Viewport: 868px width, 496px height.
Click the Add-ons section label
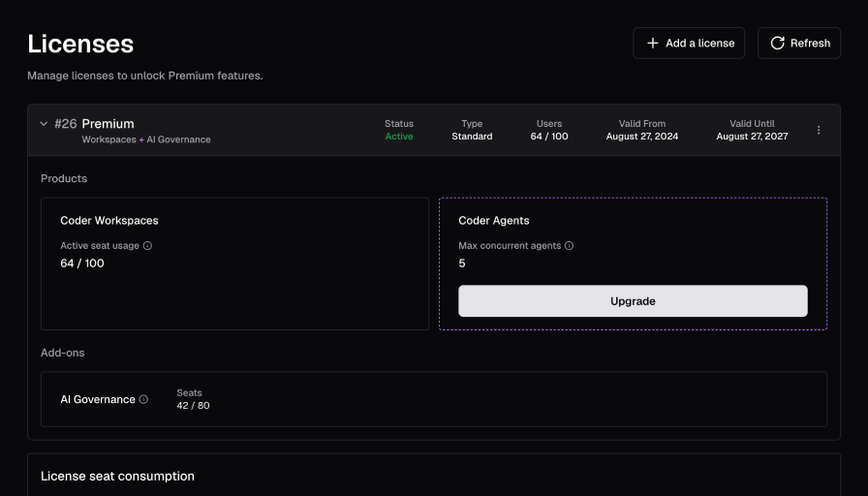(63, 353)
